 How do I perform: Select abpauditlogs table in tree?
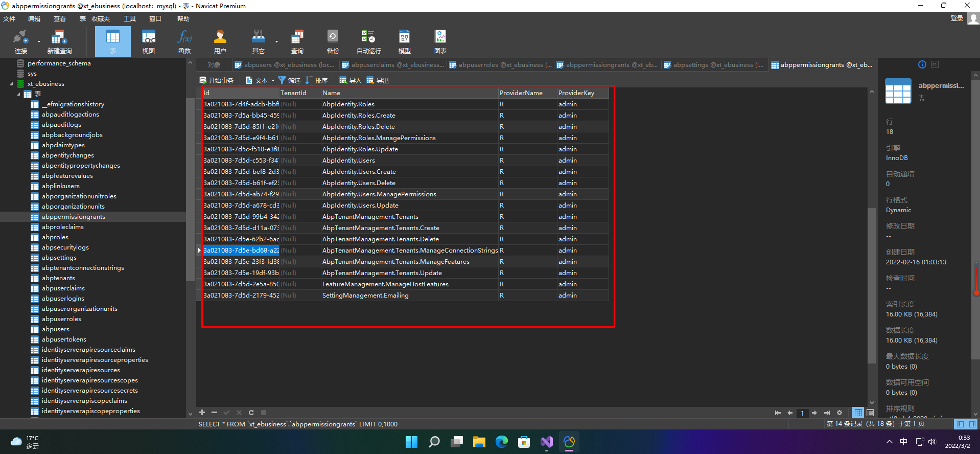point(61,125)
